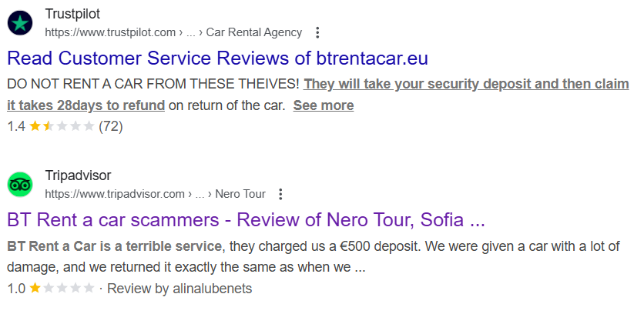Click "Review by alinalubenets" text
This screenshot has width=644, height=314.
click(179, 289)
